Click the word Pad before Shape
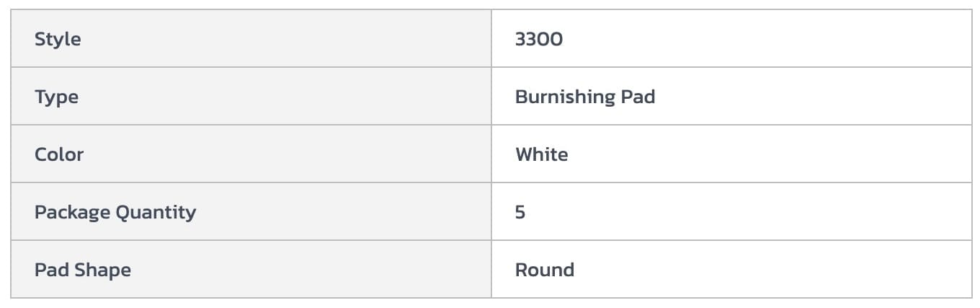 (x=49, y=270)
